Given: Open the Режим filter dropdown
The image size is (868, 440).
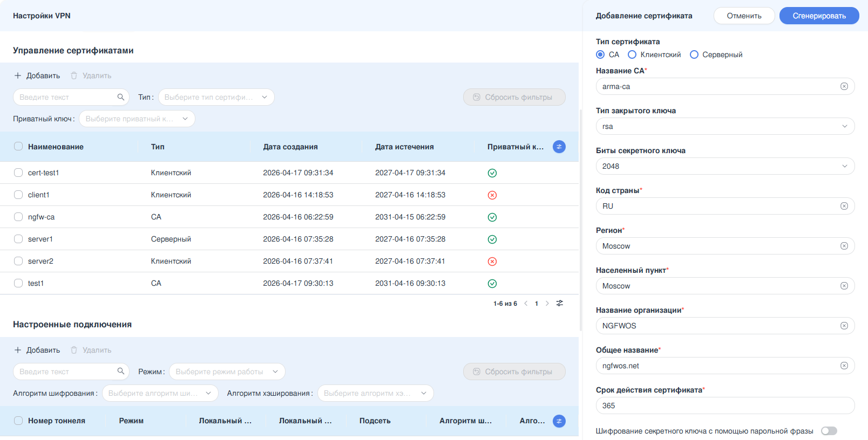Looking at the screenshot, I should pyautogui.click(x=227, y=372).
